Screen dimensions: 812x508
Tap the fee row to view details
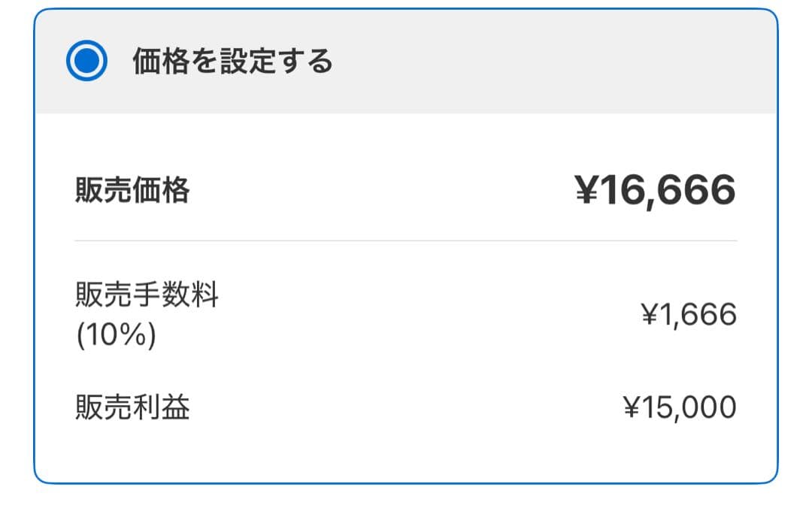[x=406, y=314]
